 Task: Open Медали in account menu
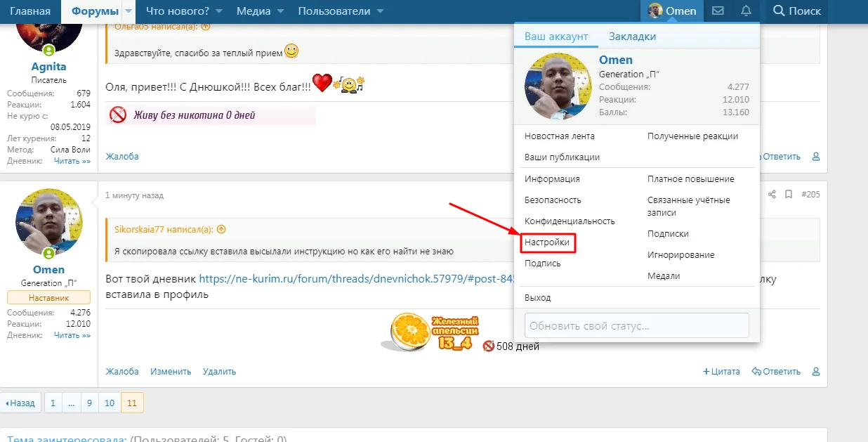point(664,276)
